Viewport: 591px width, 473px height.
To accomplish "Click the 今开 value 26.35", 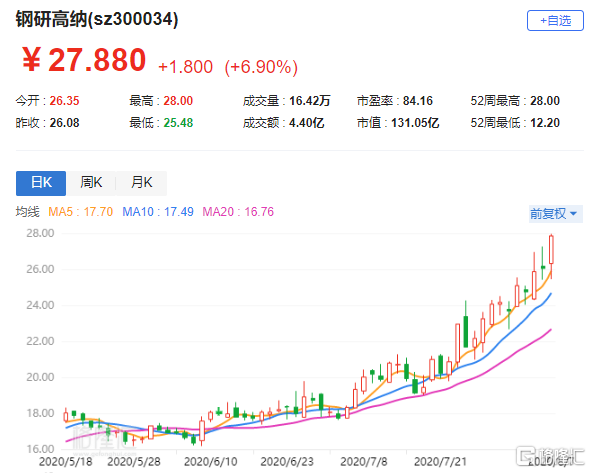I will click(64, 101).
